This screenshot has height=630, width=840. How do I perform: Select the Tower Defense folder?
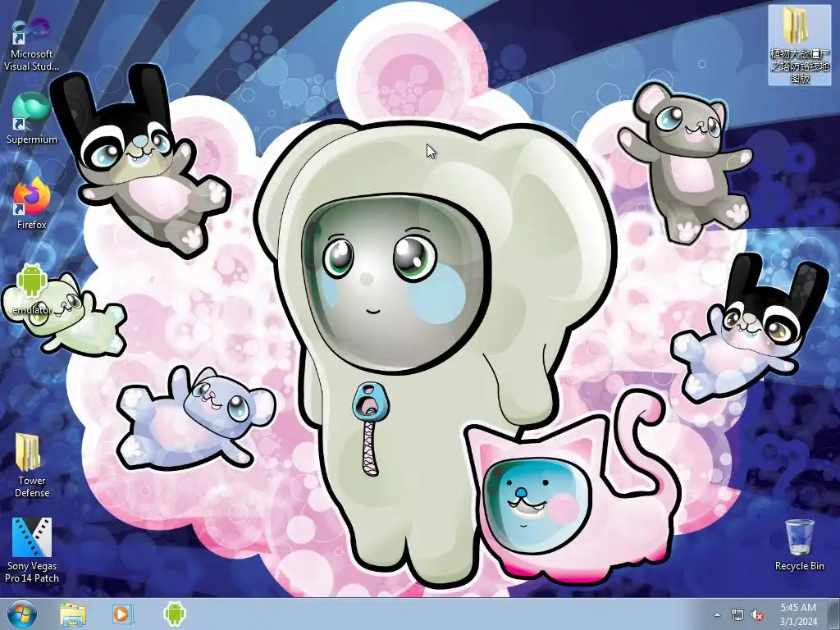point(31,465)
